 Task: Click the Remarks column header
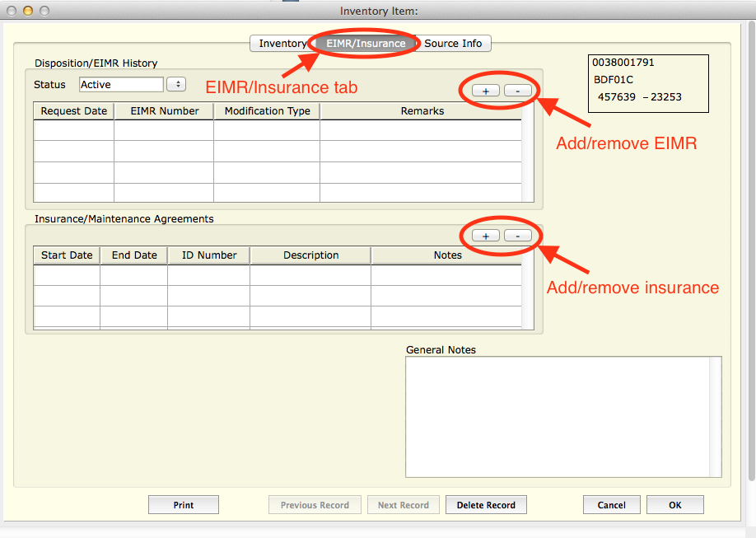422,110
